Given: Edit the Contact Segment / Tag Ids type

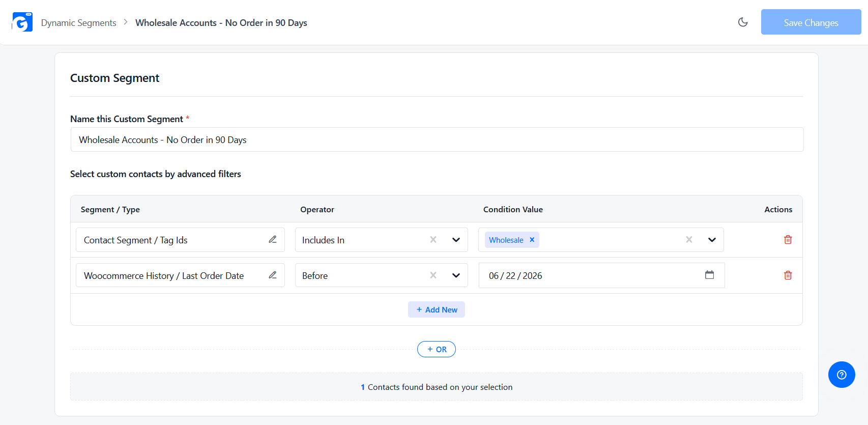Looking at the screenshot, I should [273, 239].
